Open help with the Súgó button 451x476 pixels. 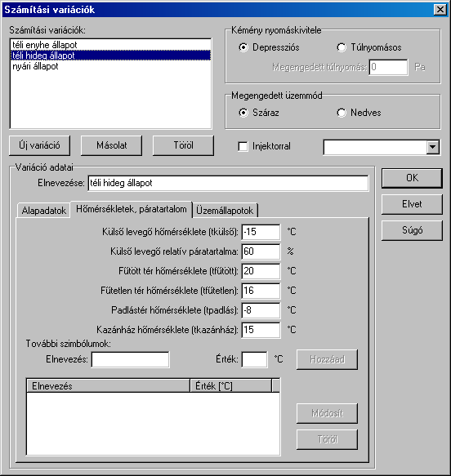point(412,230)
